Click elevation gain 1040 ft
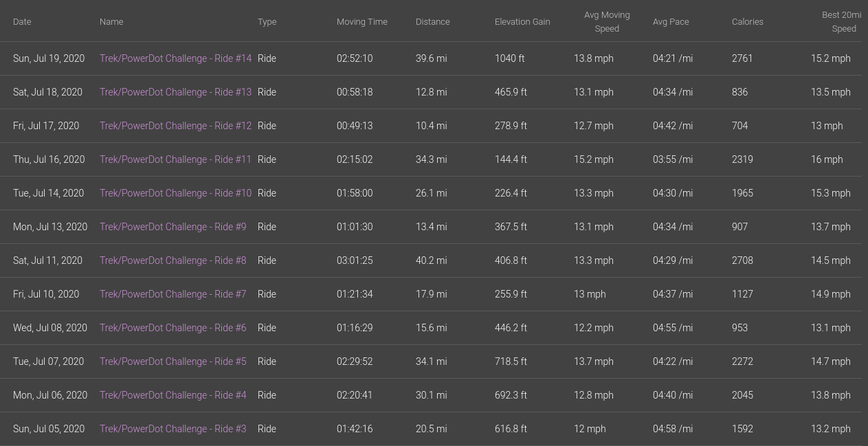This screenshot has height=446, width=868. coord(509,58)
